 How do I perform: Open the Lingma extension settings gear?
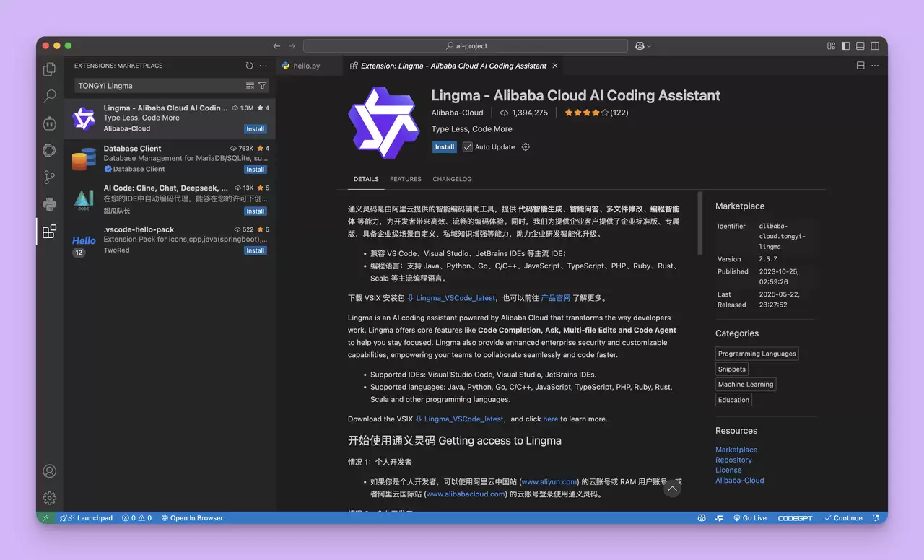click(526, 147)
